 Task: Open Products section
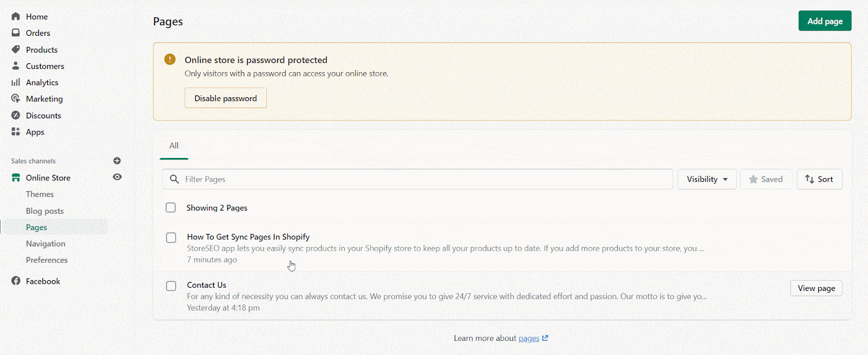(42, 49)
